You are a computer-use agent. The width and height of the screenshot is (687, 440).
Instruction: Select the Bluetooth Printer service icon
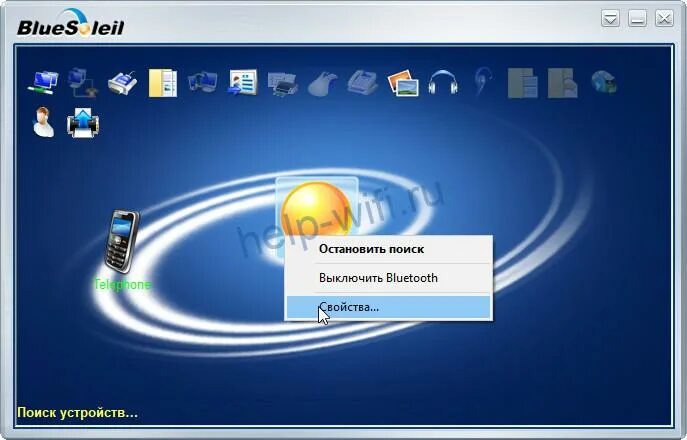pyautogui.click(x=283, y=83)
